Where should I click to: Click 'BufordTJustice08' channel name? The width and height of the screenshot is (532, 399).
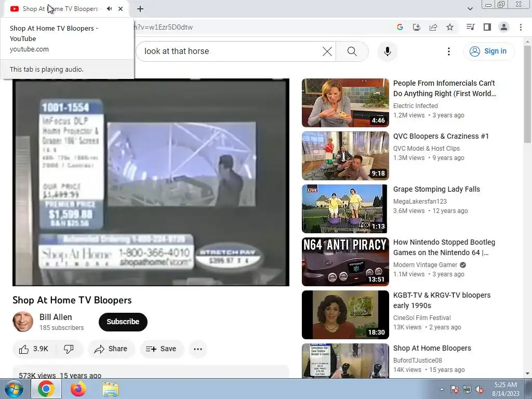(418, 361)
